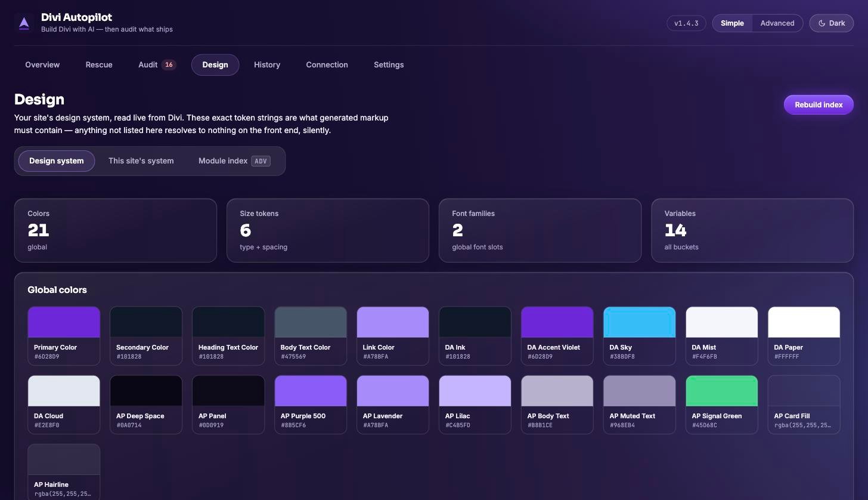Click the Divi Autopilot logo icon

[x=24, y=23]
